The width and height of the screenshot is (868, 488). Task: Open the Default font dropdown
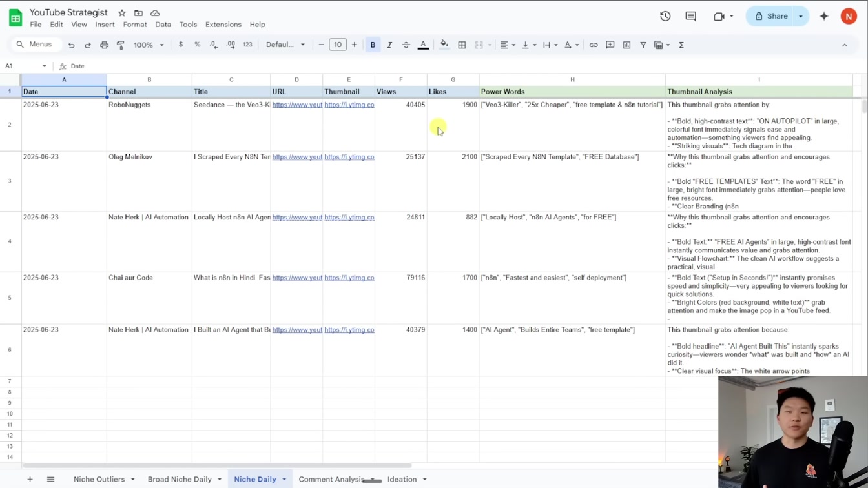pyautogui.click(x=285, y=45)
